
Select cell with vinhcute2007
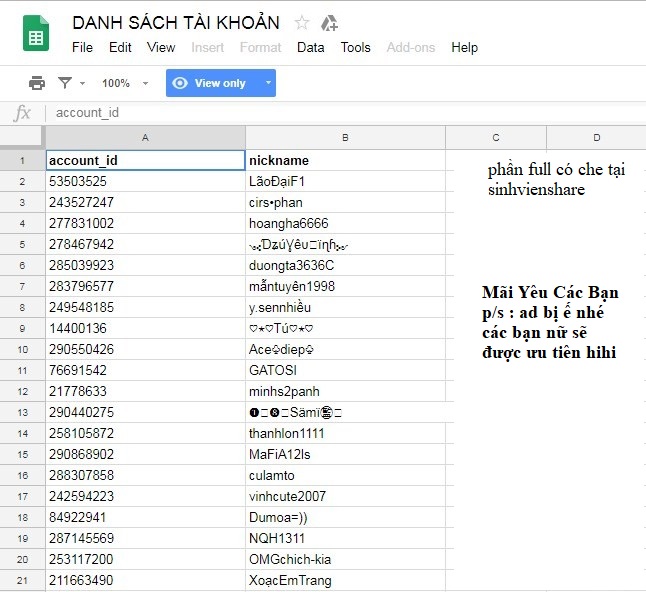[345, 496]
